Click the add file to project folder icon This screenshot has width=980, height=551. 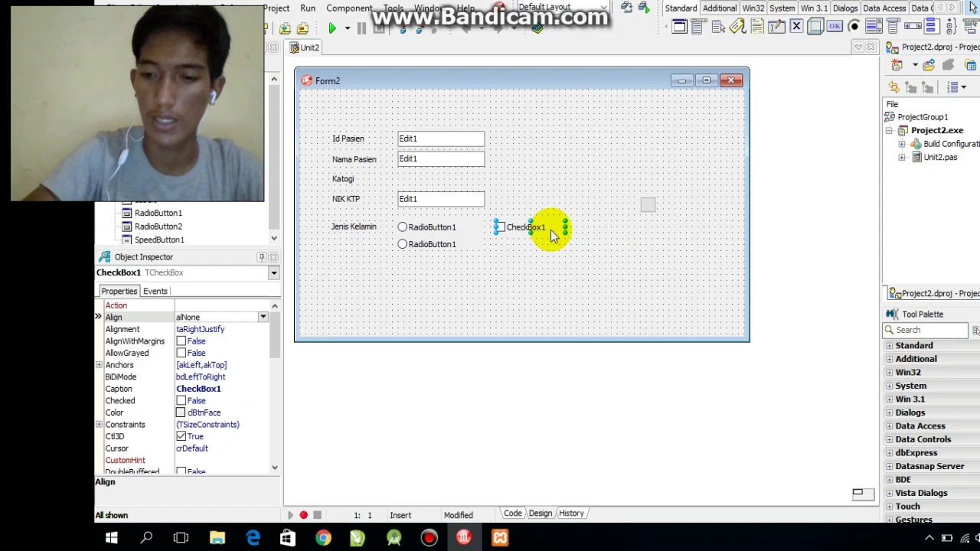928,66
